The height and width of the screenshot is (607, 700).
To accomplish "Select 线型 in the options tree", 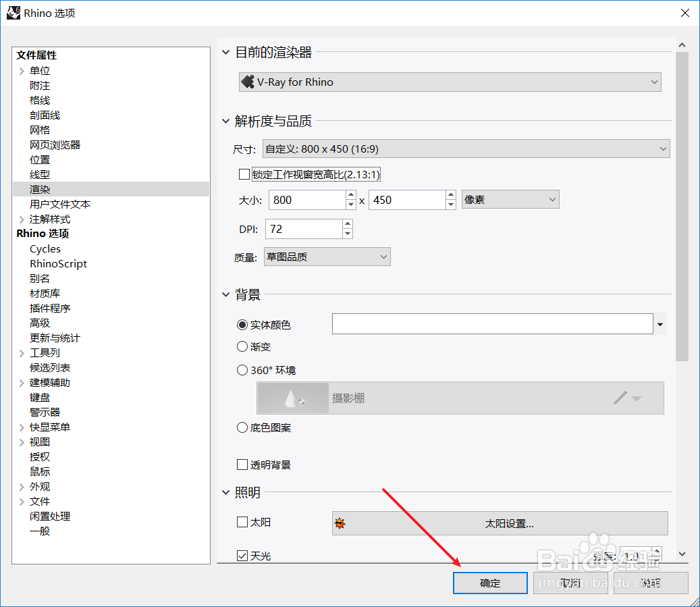I will tap(40, 175).
